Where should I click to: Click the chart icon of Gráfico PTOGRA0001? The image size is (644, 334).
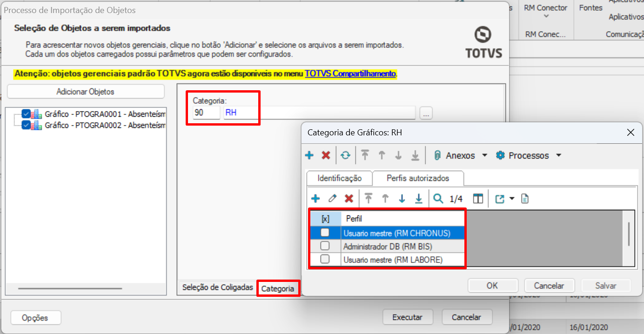coord(37,114)
